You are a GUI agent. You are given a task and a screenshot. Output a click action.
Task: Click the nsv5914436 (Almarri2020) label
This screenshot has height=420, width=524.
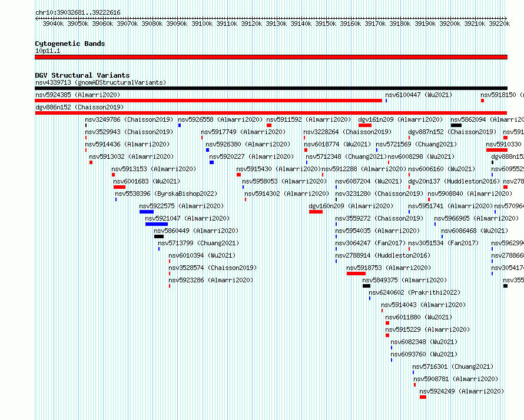[127, 144]
